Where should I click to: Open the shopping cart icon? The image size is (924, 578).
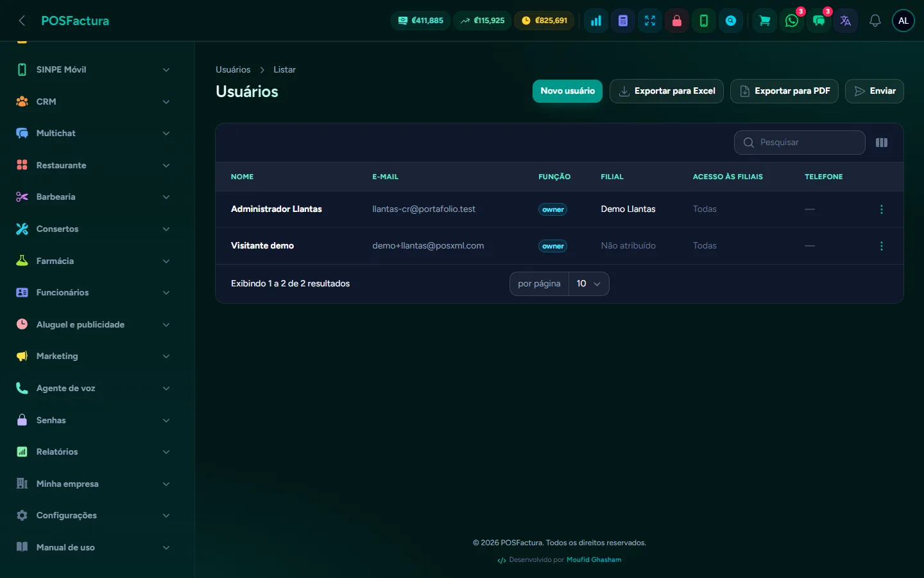click(x=765, y=21)
